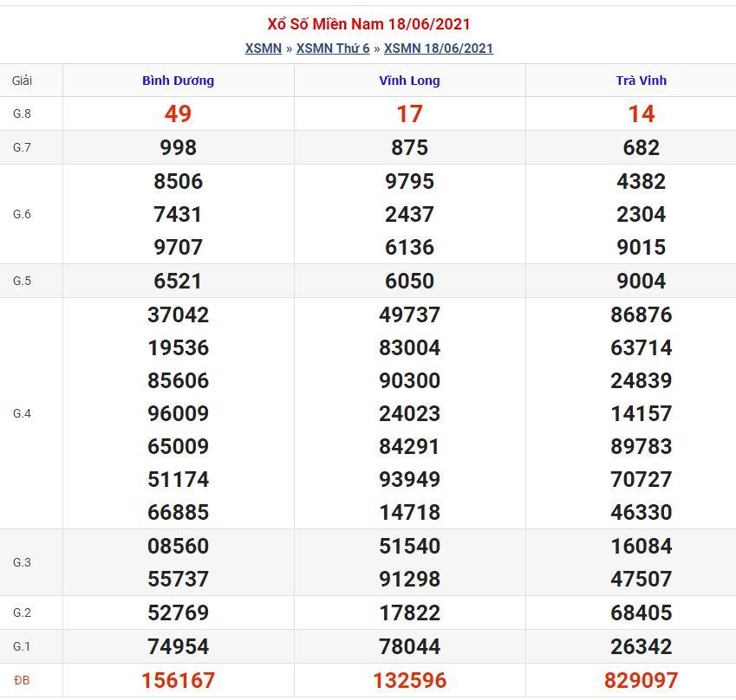
Task: Select G.3 number 08560
Action: (x=178, y=546)
